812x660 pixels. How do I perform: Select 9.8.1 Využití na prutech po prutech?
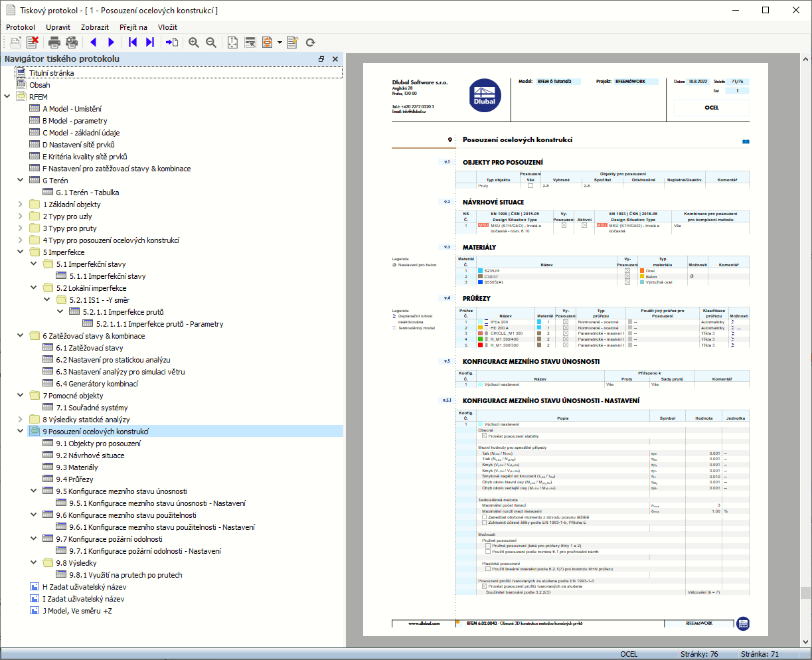coord(125,575)
